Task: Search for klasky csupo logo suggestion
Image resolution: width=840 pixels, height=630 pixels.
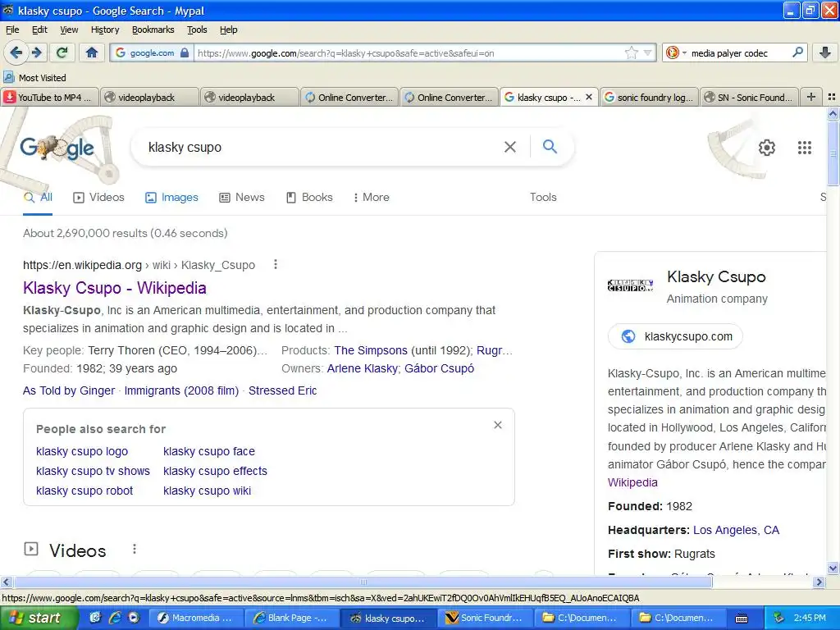Action: 82,452
